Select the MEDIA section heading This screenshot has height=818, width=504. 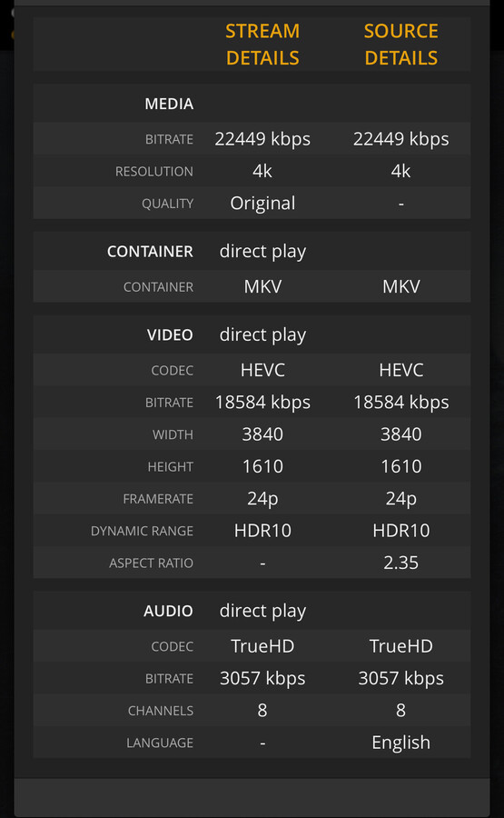pyautogui.click(x=169, y=104)
